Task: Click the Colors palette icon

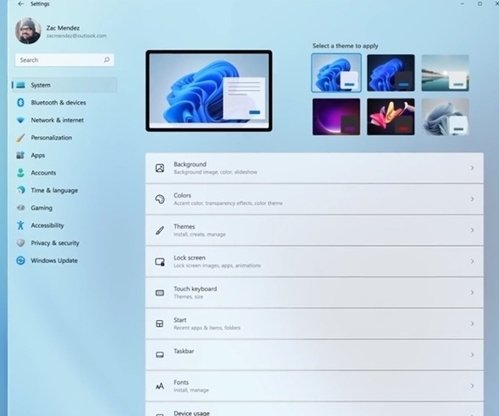Action: click(160, 199)
